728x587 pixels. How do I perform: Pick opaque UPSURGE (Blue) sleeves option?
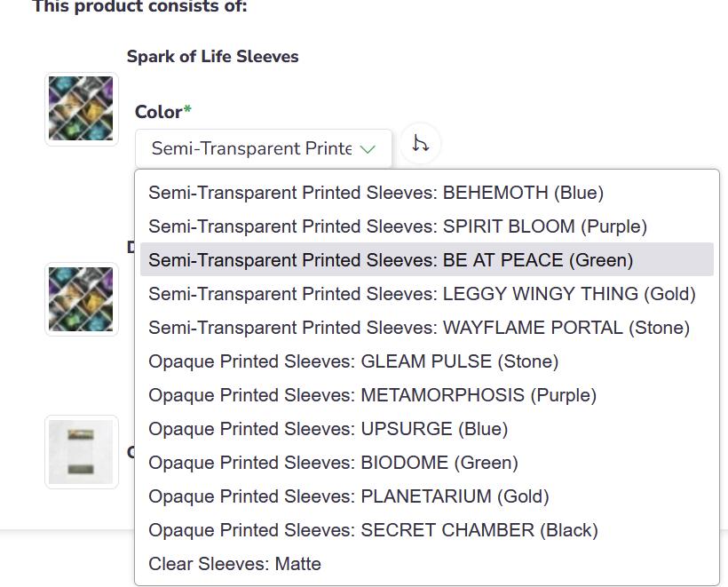(328, 429)
